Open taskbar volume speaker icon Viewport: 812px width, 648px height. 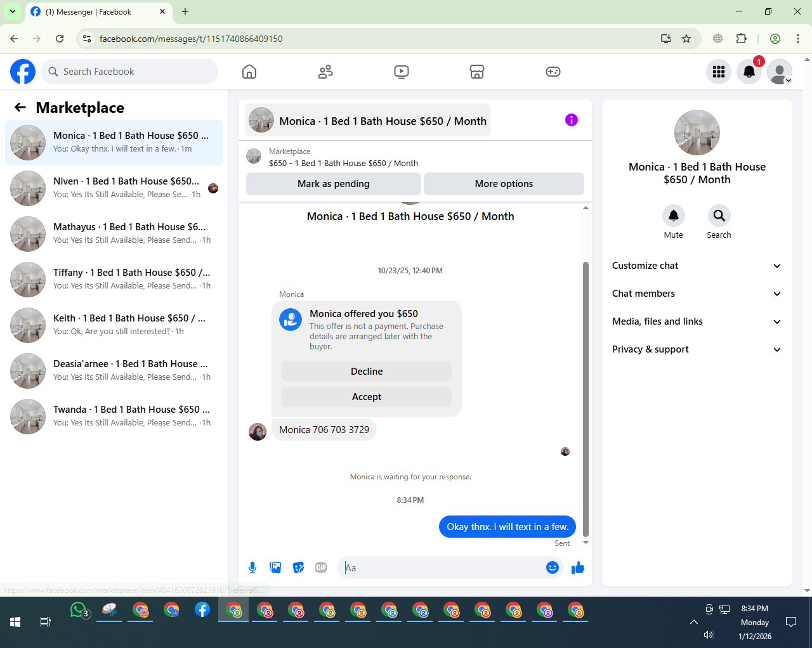(709, 635)
